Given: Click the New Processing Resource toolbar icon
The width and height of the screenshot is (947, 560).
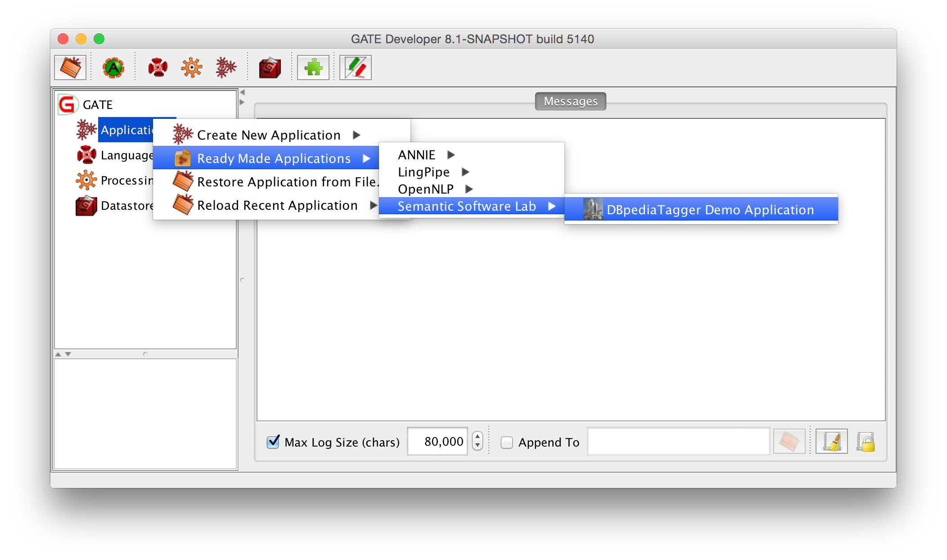Looking at the screenshot, I should coord(192,68).
